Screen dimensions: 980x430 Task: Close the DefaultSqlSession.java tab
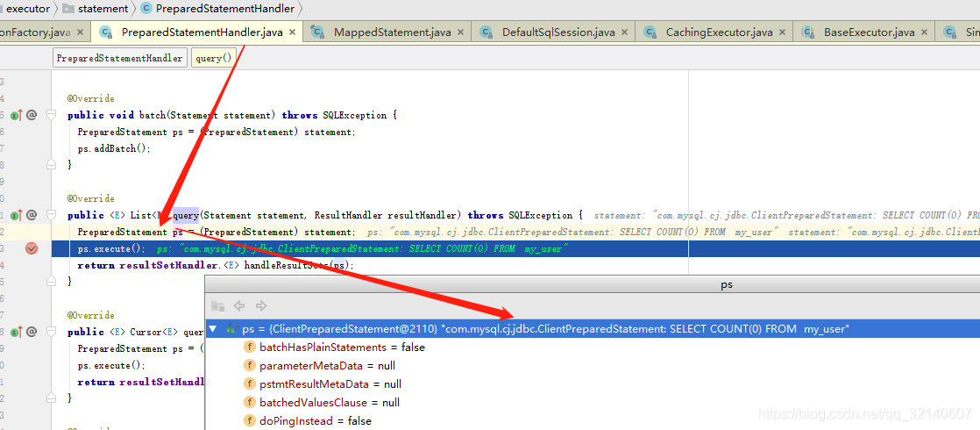tap(624, 32)
